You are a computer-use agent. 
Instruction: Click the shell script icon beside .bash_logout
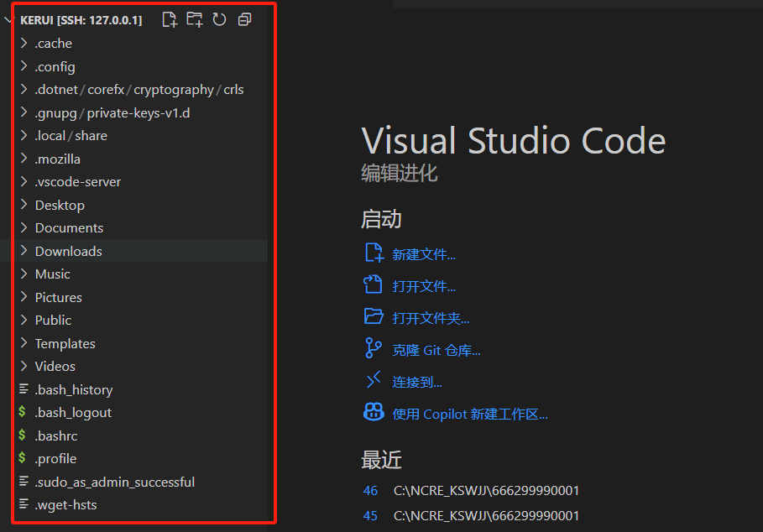[22, 411]
